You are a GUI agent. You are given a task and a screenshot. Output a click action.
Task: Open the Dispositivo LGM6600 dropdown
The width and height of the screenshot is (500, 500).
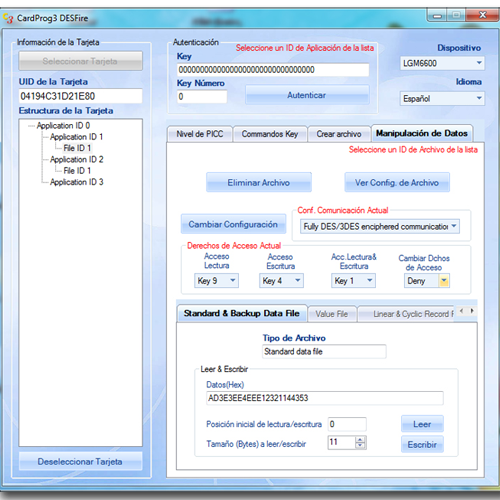pyautogui.click(x=479, y=63)
